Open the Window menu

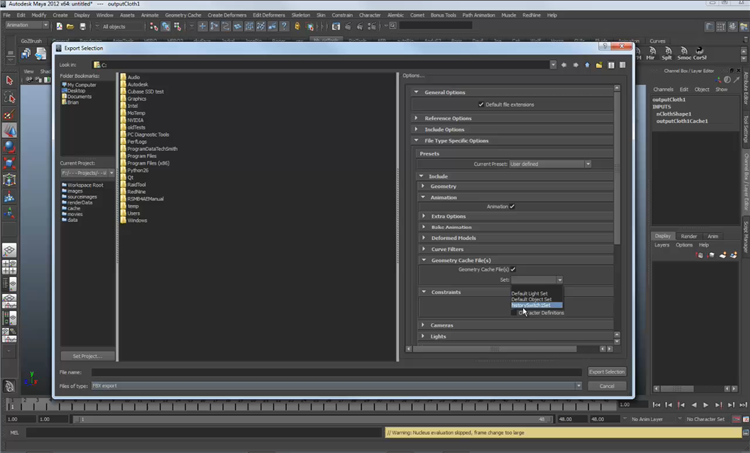tap(104, 15)
